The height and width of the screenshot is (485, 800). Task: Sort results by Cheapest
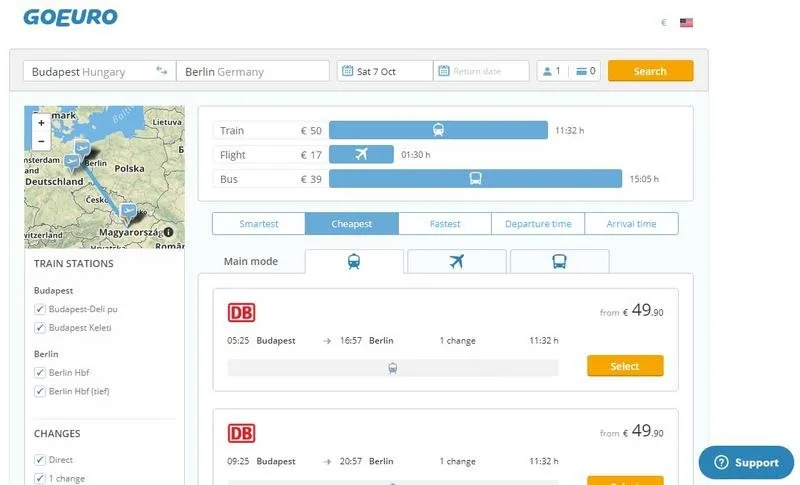[352, 223]
